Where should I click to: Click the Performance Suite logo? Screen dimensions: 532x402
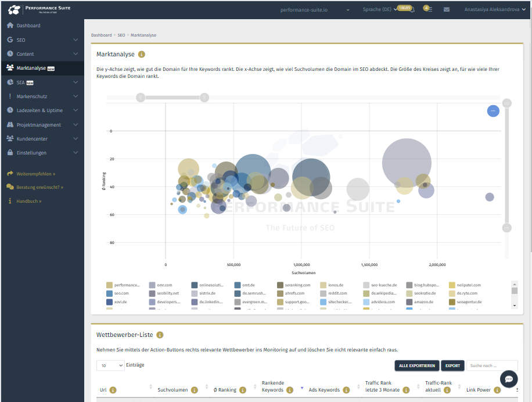[39, 9]
